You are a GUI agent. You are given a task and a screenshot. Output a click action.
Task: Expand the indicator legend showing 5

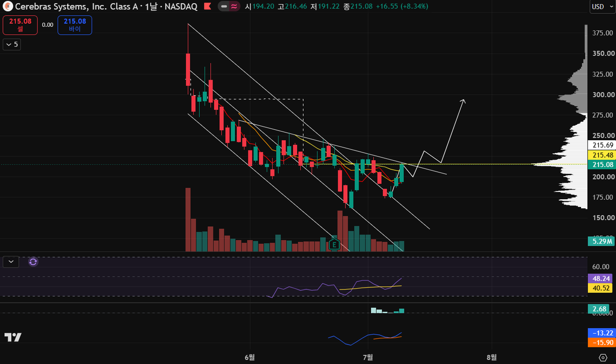click(11, 45)
